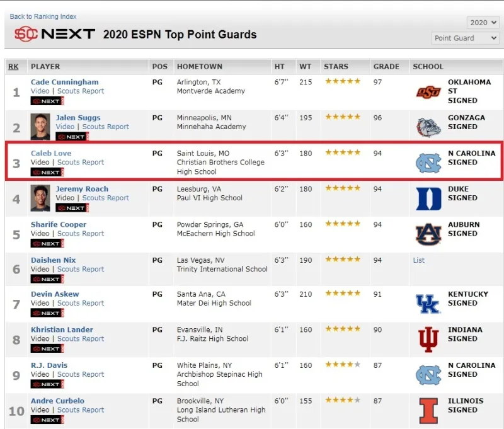Click the Illinois Fighting Illini logo
The width and height of the screenshot is (504, 429).
(x=428, y=410)
